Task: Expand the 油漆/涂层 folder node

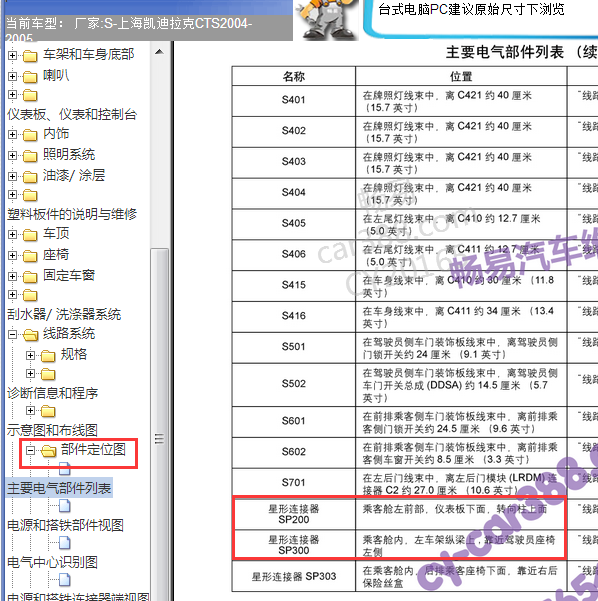Action: point(12,176)
